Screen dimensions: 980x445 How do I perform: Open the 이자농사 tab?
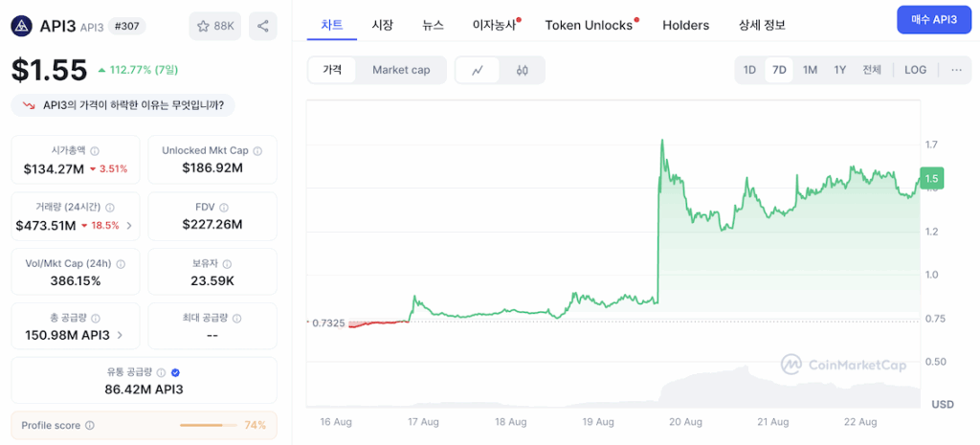coord(497,26)
